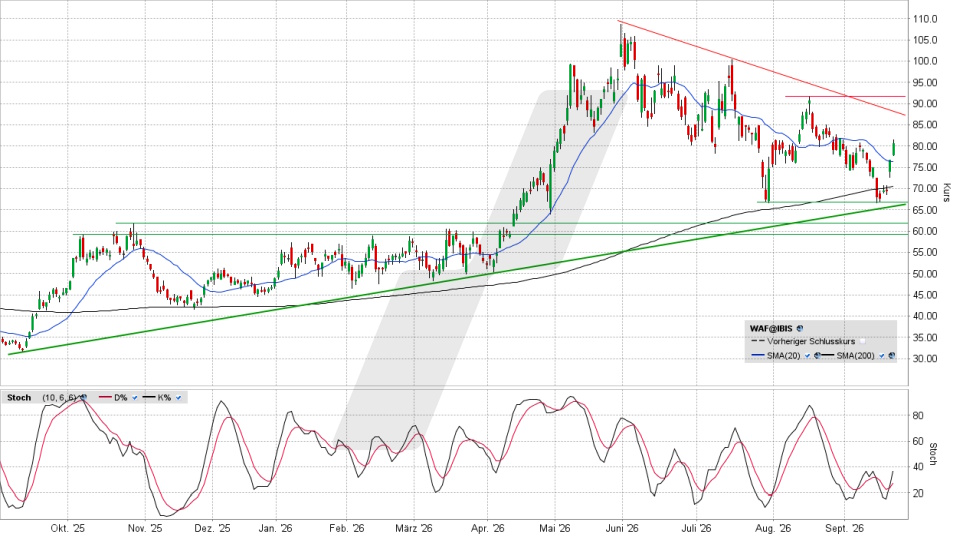The image size is (960, 540).
Task: Open the Stoch (10, 6, 6) settings icon
Action: (x=84, y=397)
